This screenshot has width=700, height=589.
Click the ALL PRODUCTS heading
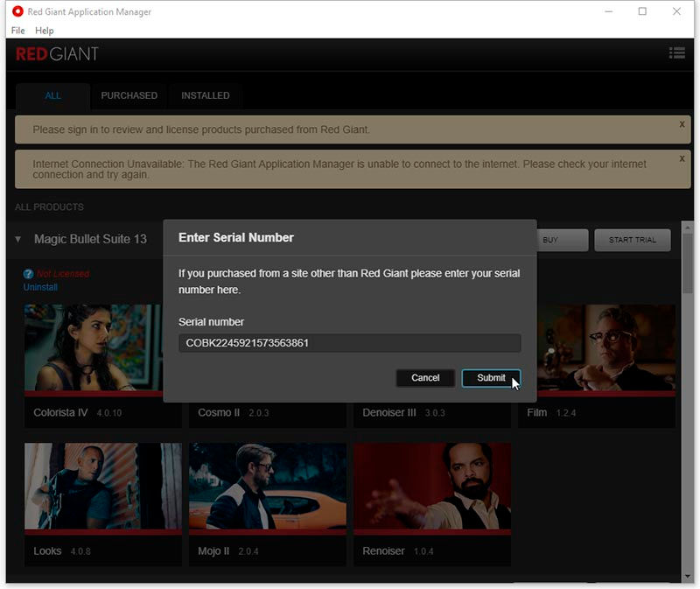pyautogui.click(x=49, y=207)
